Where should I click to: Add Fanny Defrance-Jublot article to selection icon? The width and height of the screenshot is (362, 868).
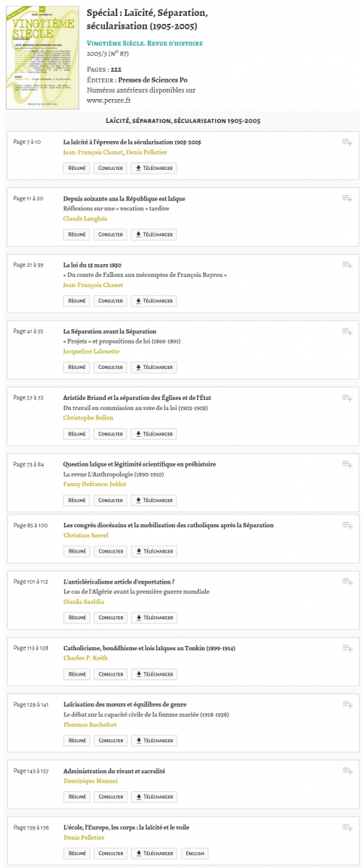click(347, 464)
